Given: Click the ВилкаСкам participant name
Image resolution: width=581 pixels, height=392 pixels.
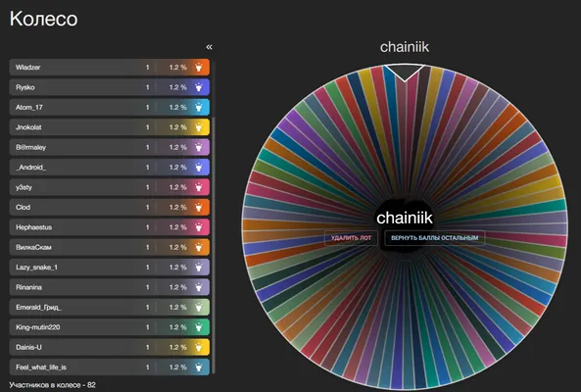Looking at the screenshot, I should click(x=33, y=247).
